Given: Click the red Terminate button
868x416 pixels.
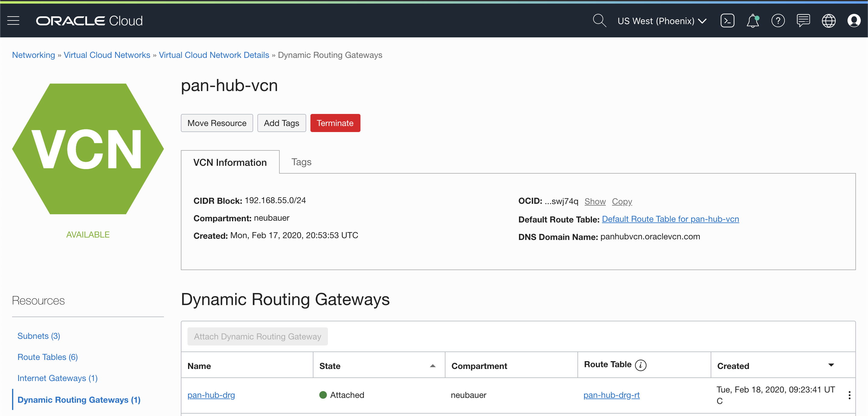Looking at the screenshot, I should tap(335, 123).
